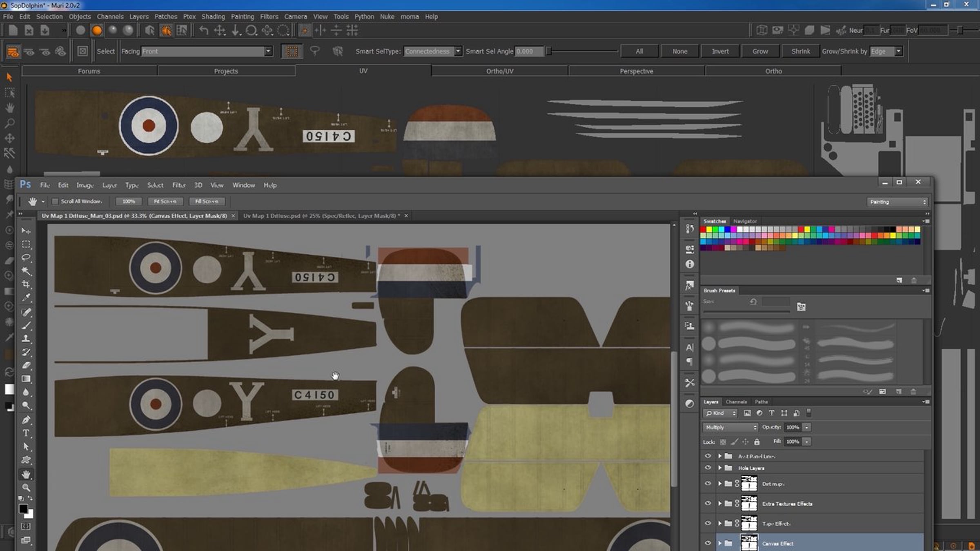Click the Grow selection button in Mari
The width and height of the screenshot is (980, 551).
click(760, 51)
